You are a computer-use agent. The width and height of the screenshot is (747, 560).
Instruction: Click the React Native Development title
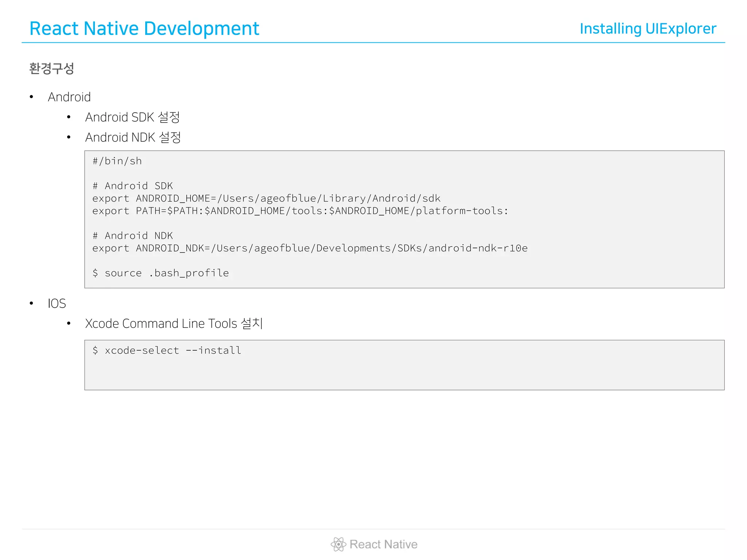pyautogui.click(x=144, y=28)
